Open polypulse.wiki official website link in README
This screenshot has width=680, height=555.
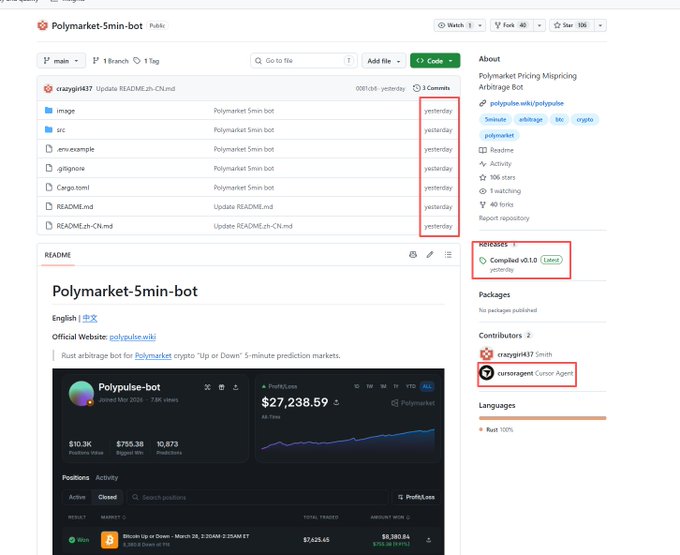(x=133, y=337)
